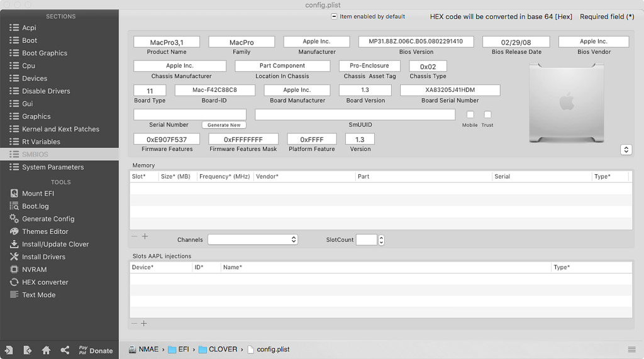Click the SmUUID input field
This screenshot has width=644, height=359.
(355, 114)
